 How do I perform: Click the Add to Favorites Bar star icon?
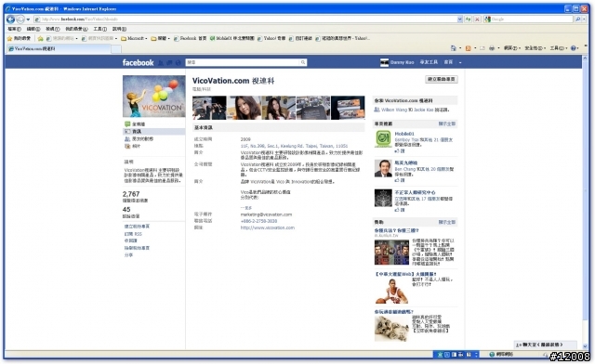[40, 38]
